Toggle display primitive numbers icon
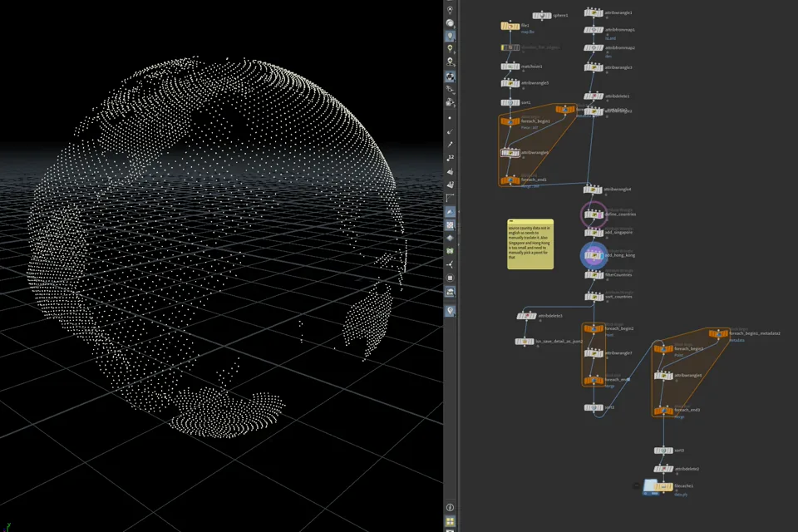Viewport: 798px width, 532px height. coord(450,185)
